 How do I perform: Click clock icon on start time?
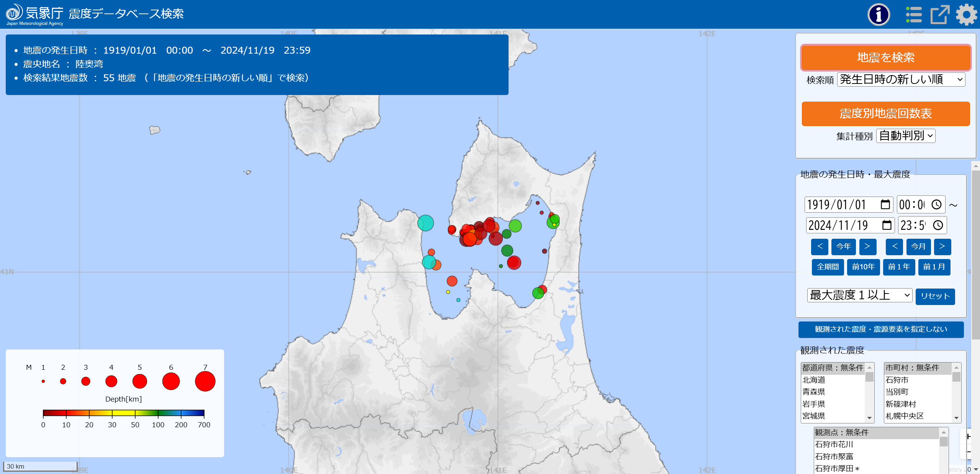[x=936, y=204]
